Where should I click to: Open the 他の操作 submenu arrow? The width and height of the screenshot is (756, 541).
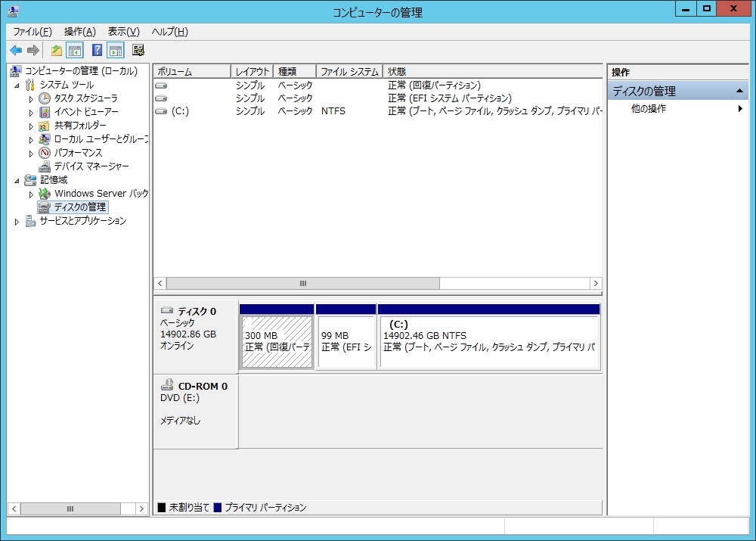pyautogui.click(x=740, y=109)
